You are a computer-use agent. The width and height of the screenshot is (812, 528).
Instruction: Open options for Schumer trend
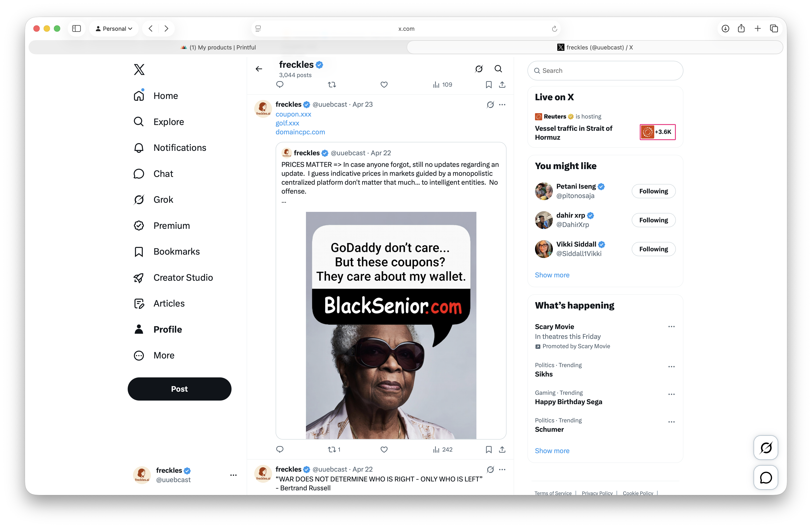[671, 422]
